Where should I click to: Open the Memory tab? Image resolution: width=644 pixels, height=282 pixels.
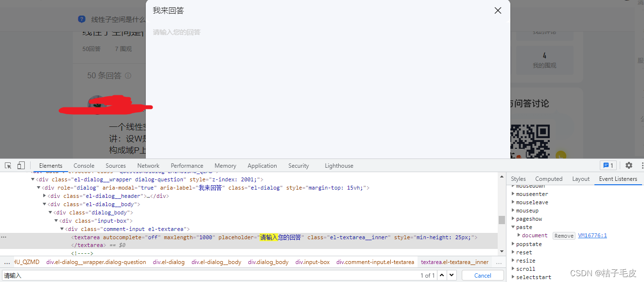(x=226, y=166)
